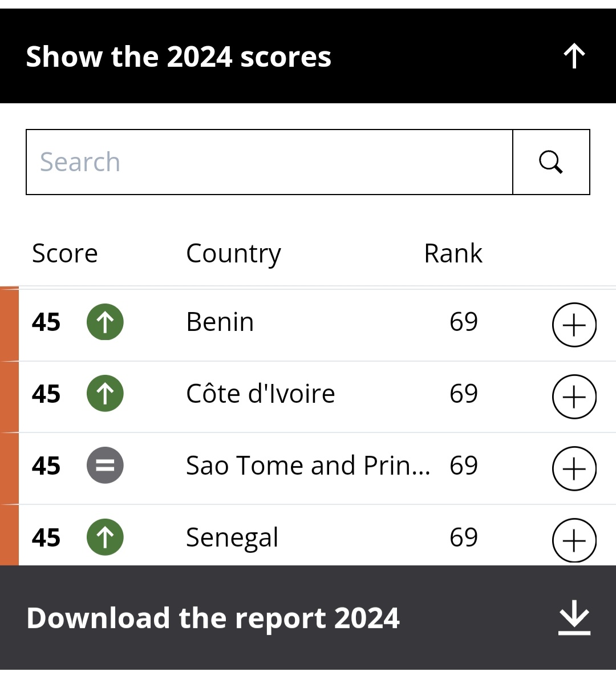Viewport: 616px width, 675px height.
Task: Click Benin's green up-arrow trend icon
Action: click(x=105, y=322)
